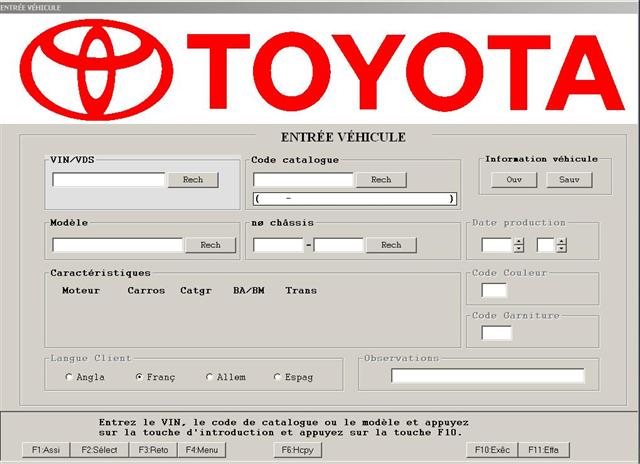Increase second Date production spinner value
Screen dimensions: 640x464
[562, 241]
